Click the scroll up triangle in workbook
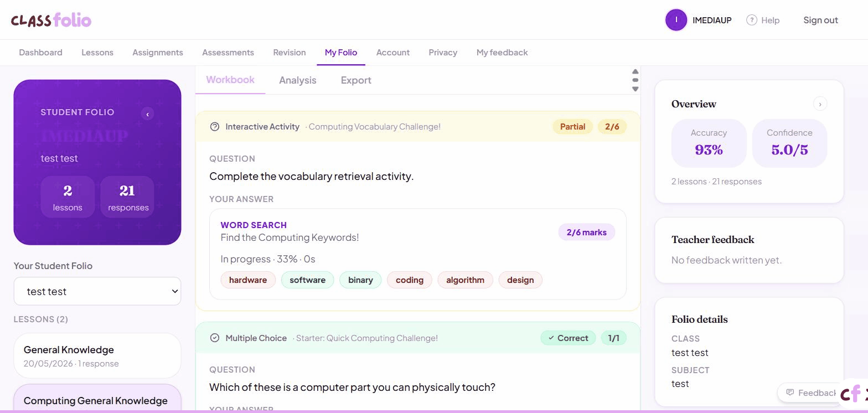Viewport: 868px width, 413px height. pos(635,71)
